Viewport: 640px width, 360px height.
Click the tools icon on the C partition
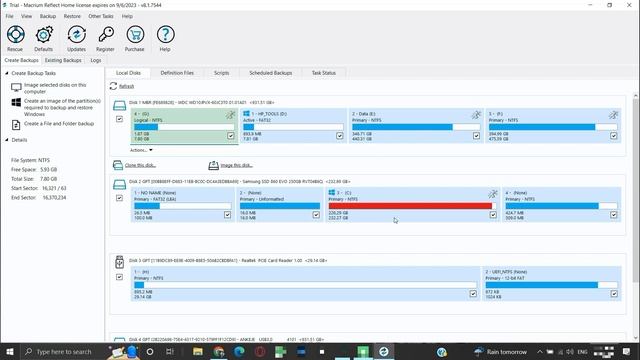click(493, 194)
